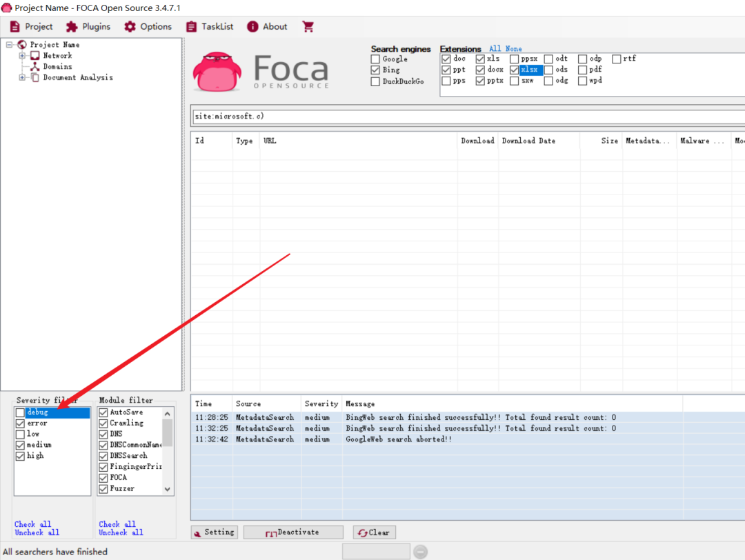
Task: Uncheck the xls extension
Action: coord(480,59)
